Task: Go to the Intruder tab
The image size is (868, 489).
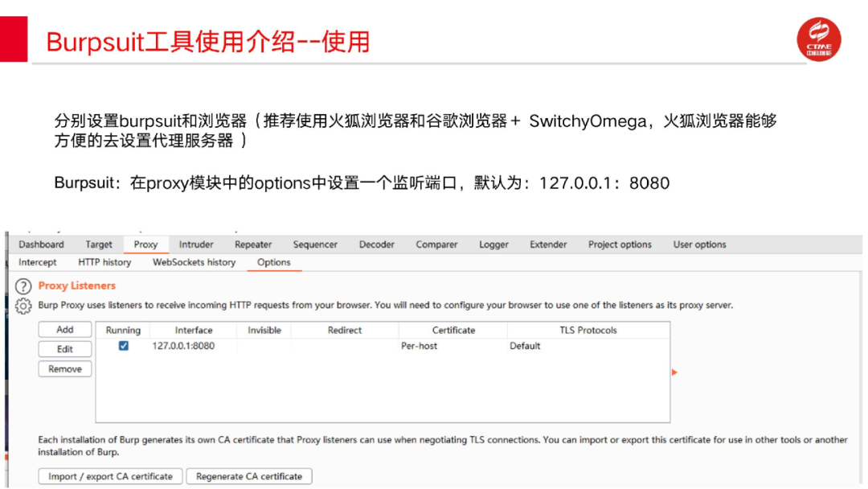Action: click(196, 244)
